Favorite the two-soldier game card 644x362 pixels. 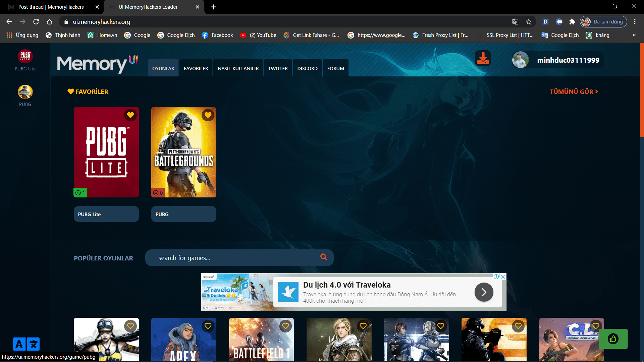click(x=441, y=326)
